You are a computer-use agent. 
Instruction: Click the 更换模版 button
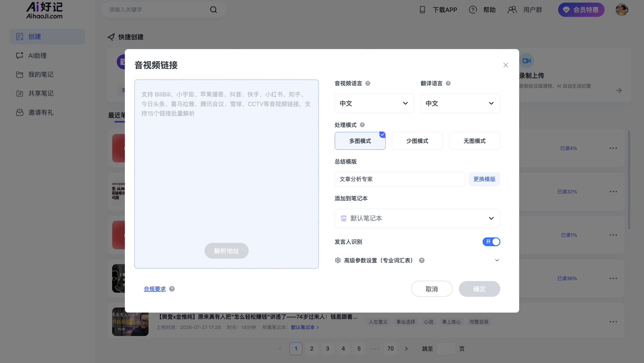point(484,179)
